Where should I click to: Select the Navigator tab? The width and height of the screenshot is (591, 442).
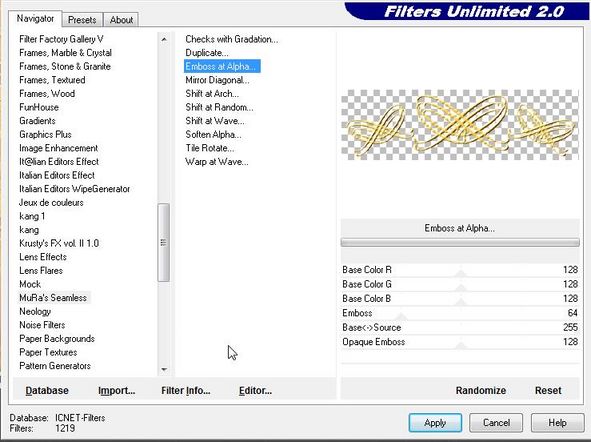[35, 18]
